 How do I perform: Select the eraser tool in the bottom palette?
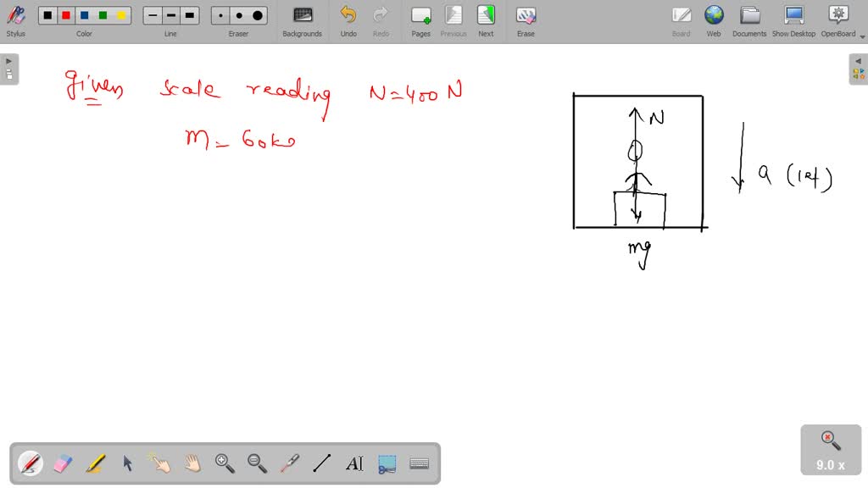pos(63,463)
